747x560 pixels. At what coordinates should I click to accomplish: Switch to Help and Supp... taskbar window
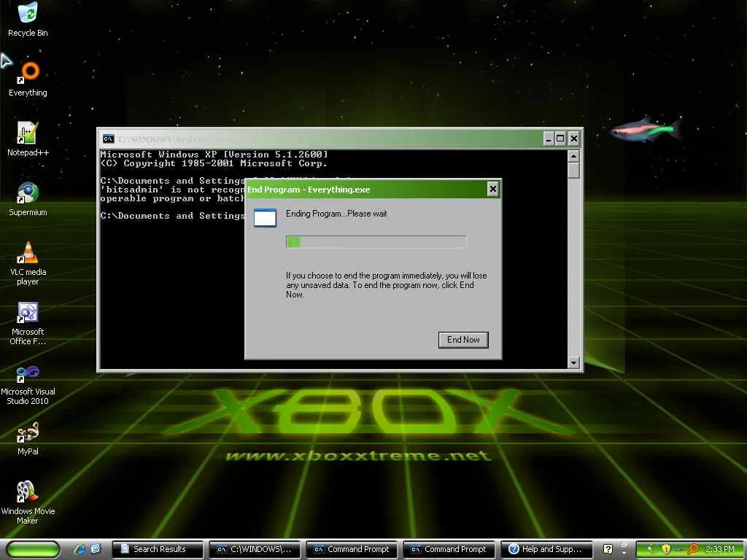click(x=546, y=549)
